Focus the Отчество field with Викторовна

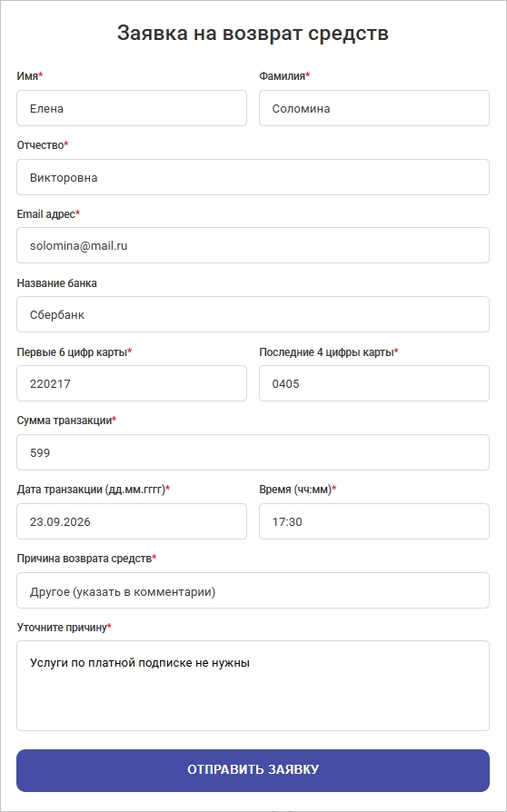point(253,177)
